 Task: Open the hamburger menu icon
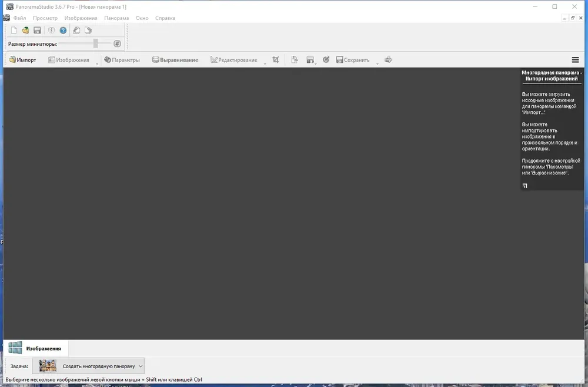pos(575,60)
